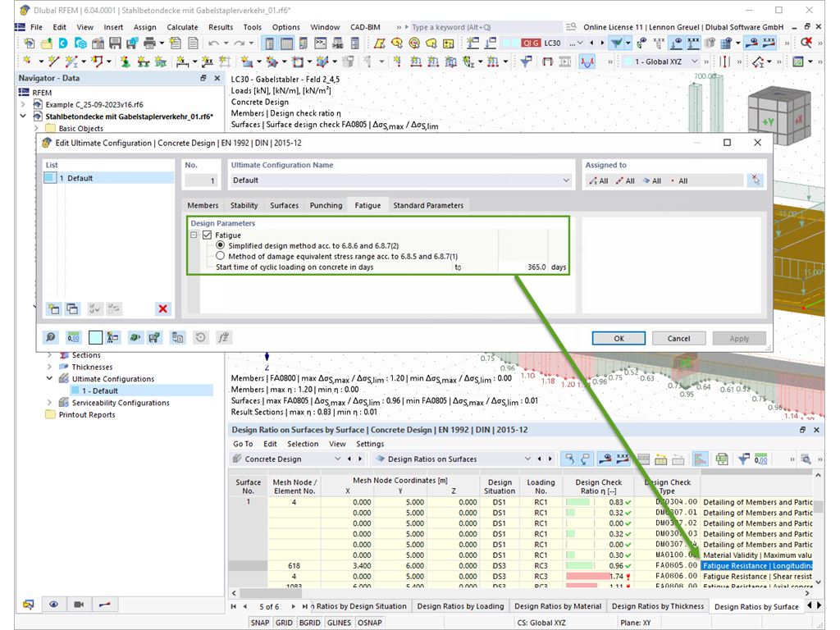Click the camera icon in Navigator footer

[x=79, y=605]
